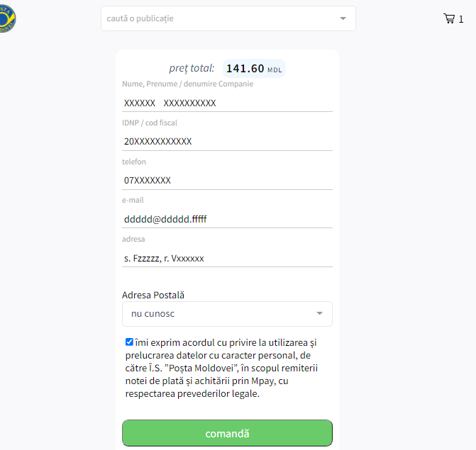The image size is (476, 450).
Task: Uncheck the personal data consent checkbox
Action: tap(129, 342)
